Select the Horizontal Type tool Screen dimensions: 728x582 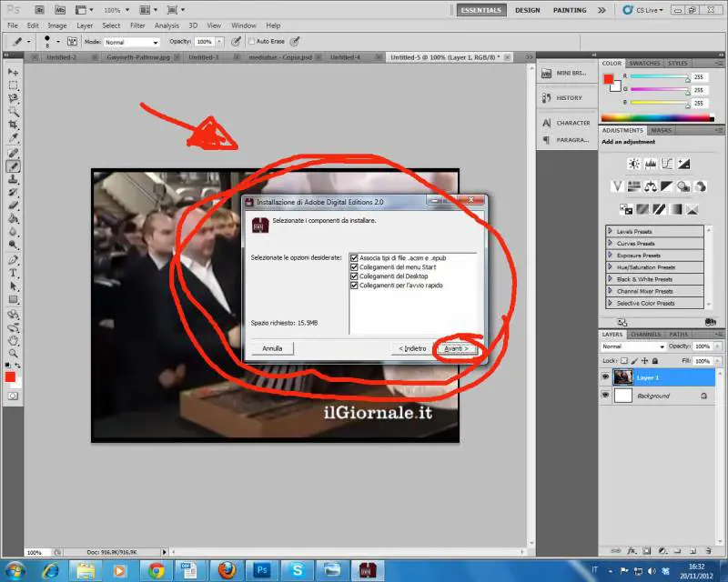pos(13,273)
